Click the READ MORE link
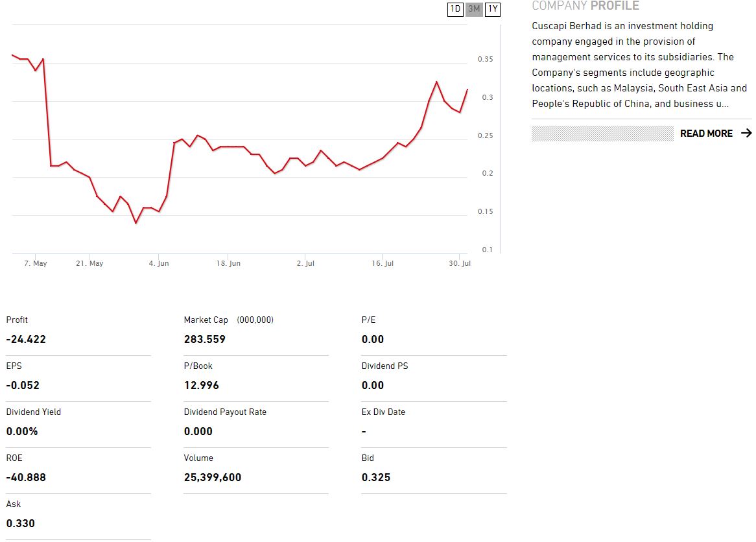The width and height of the screenshot is (756, 542). tap(706, 134)
